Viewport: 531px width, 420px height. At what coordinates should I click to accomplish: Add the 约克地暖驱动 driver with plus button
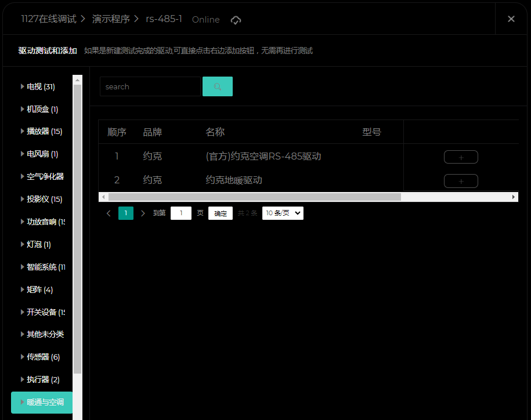click(461, 181)
